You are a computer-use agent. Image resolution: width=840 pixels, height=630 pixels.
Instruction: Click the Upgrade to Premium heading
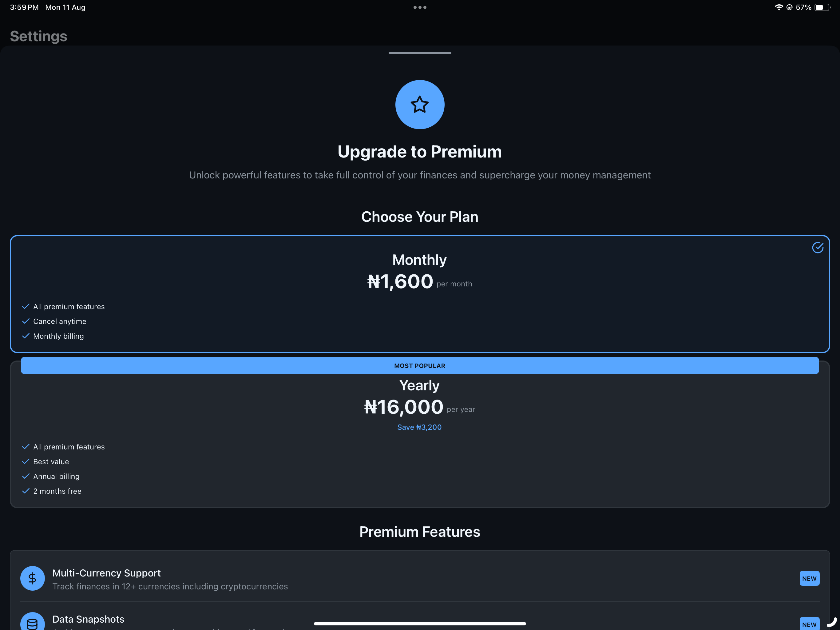(420, 152)
